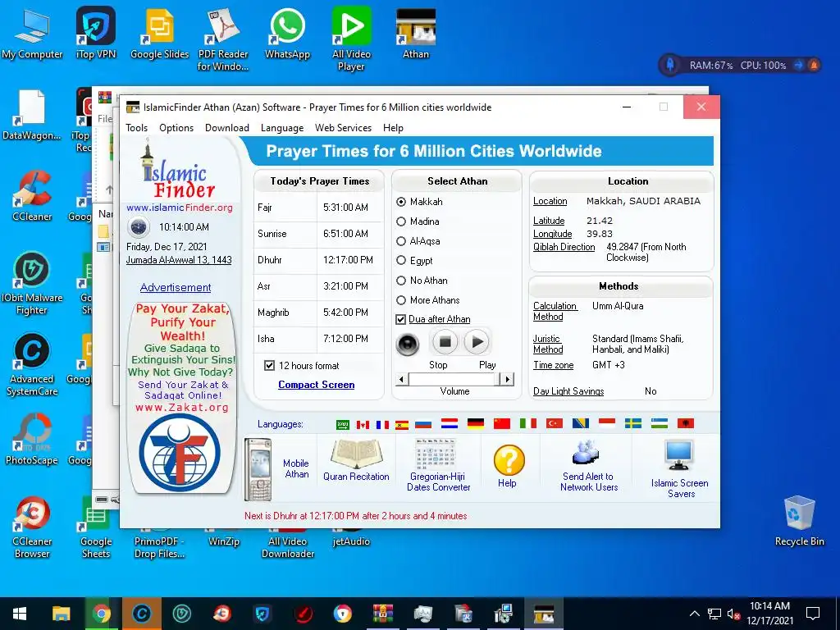
Task: Click the volume slider track
Action: [454, 379]
